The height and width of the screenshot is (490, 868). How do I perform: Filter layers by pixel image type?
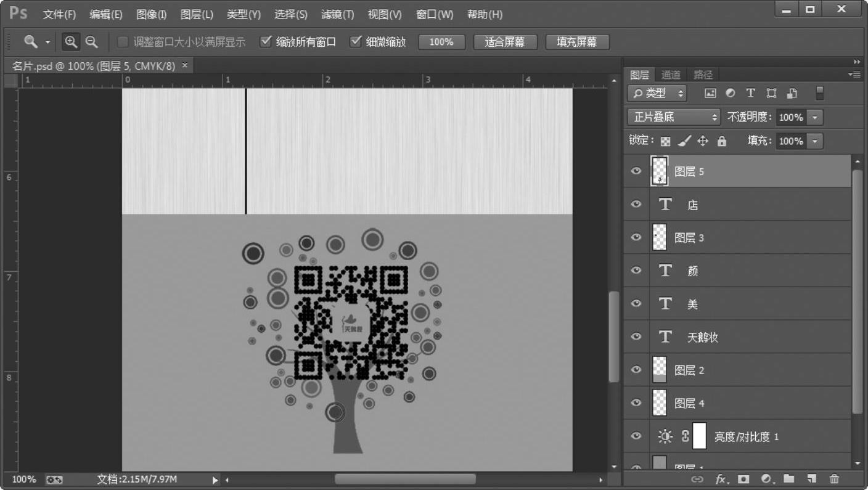coord(710,93)
